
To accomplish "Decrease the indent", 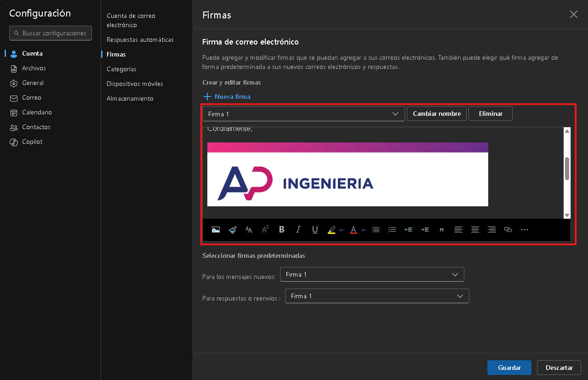I will click(408, 230).
